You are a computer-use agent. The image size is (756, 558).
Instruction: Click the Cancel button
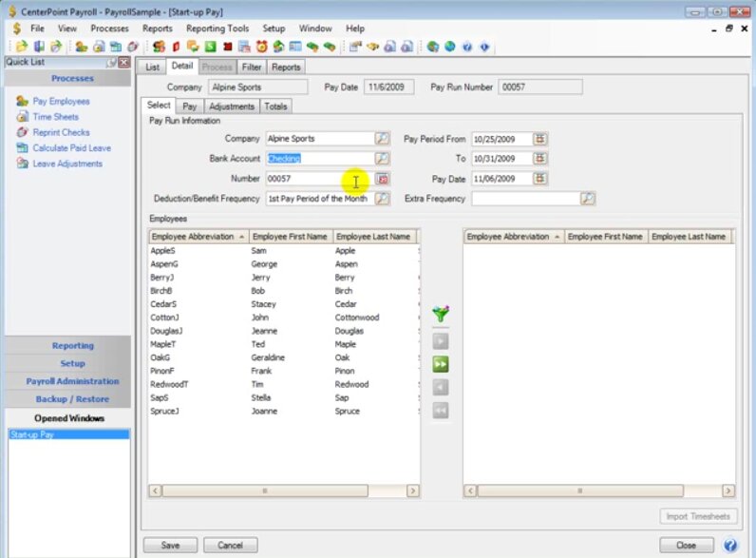tap(230, 545)
